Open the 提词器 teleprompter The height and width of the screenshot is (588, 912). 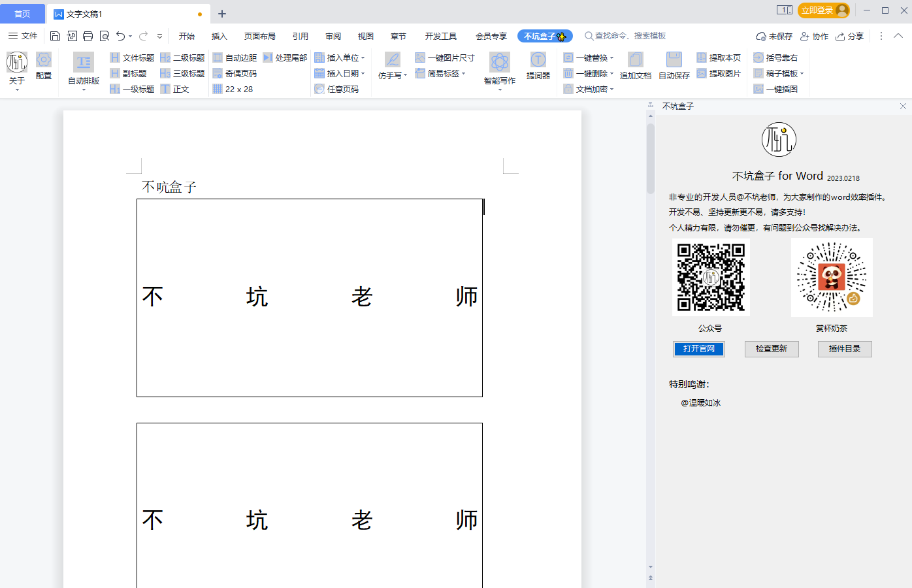point(538,66)
